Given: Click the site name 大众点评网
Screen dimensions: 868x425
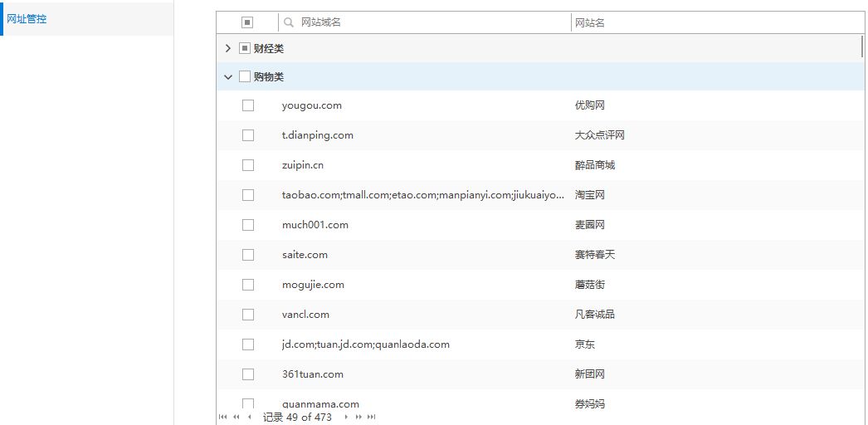Looking at the screenshot, I should tap(599, 135).
